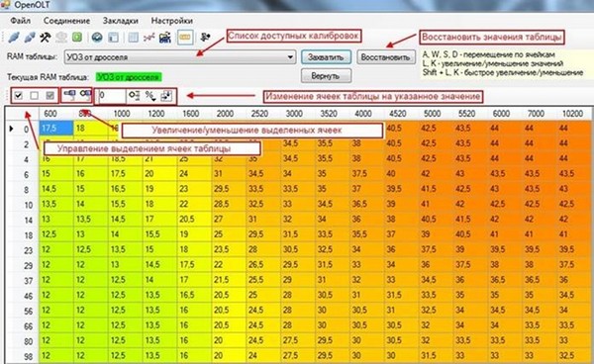
Task: Open the Соединение menu
Action: (66, 21)
